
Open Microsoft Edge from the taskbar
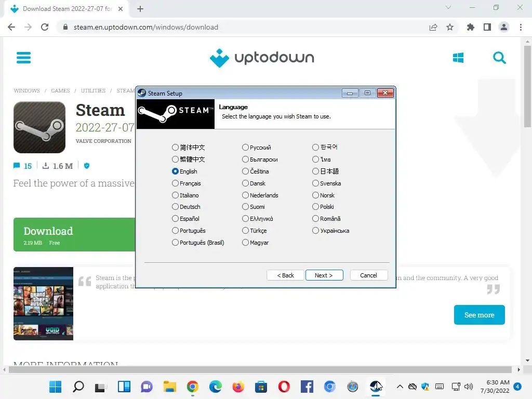pos(216,387)
